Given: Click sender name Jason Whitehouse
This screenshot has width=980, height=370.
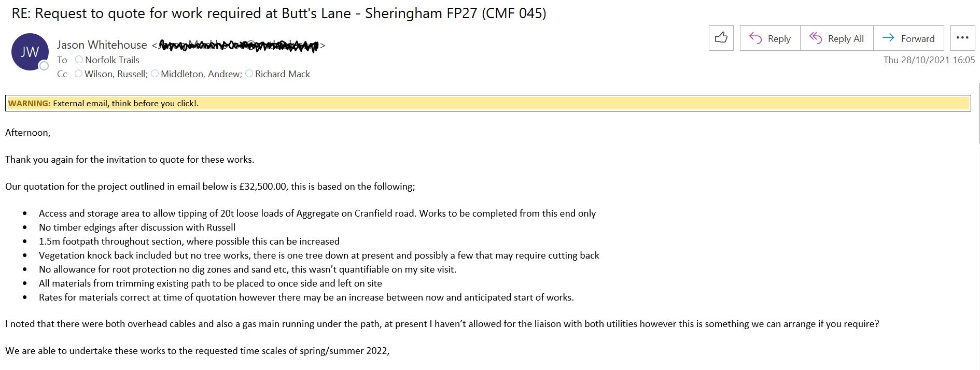Looking at the screenshot, I should pos(102,45).
